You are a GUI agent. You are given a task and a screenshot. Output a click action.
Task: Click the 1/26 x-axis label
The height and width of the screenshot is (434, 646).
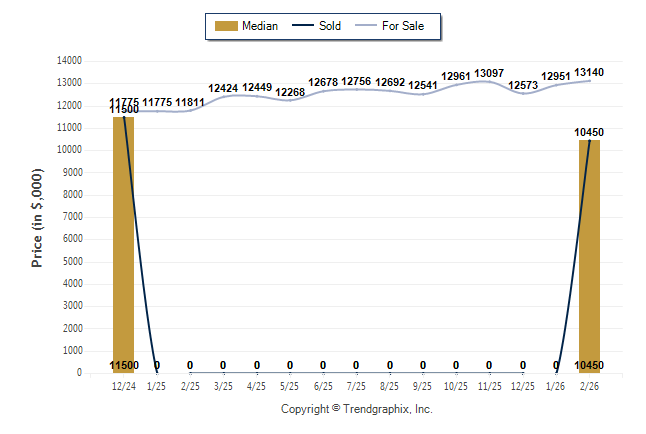tap(556, 385)
